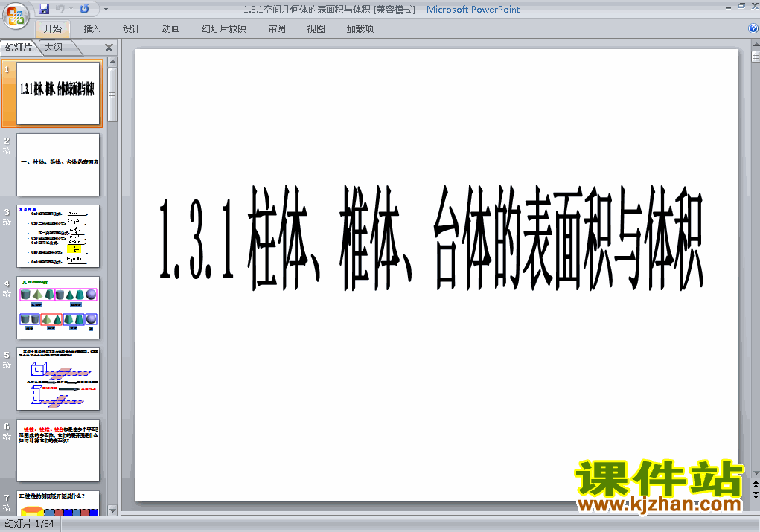
Task: Open the 开始 ribbon tab
Action: (52, 28)
